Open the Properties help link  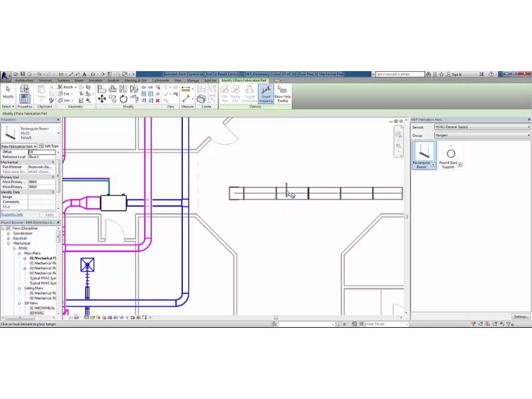(12, 214)
